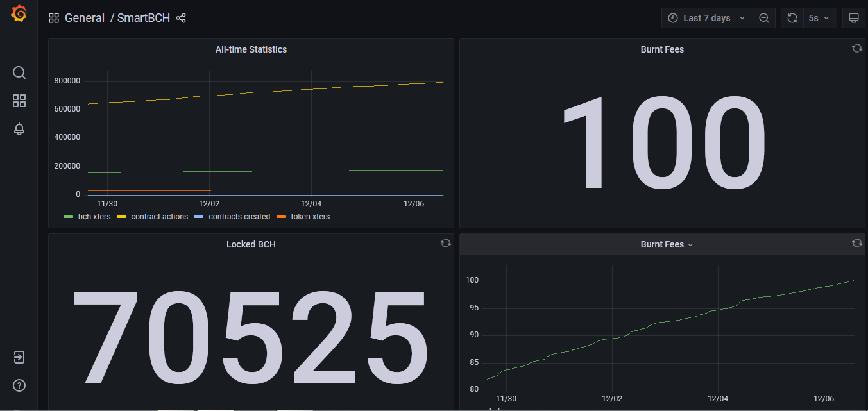Open the Burnt Fees graph panel menu
Image resolution: width=868 pixels, height=411 pixels.
tap(667, 244)
